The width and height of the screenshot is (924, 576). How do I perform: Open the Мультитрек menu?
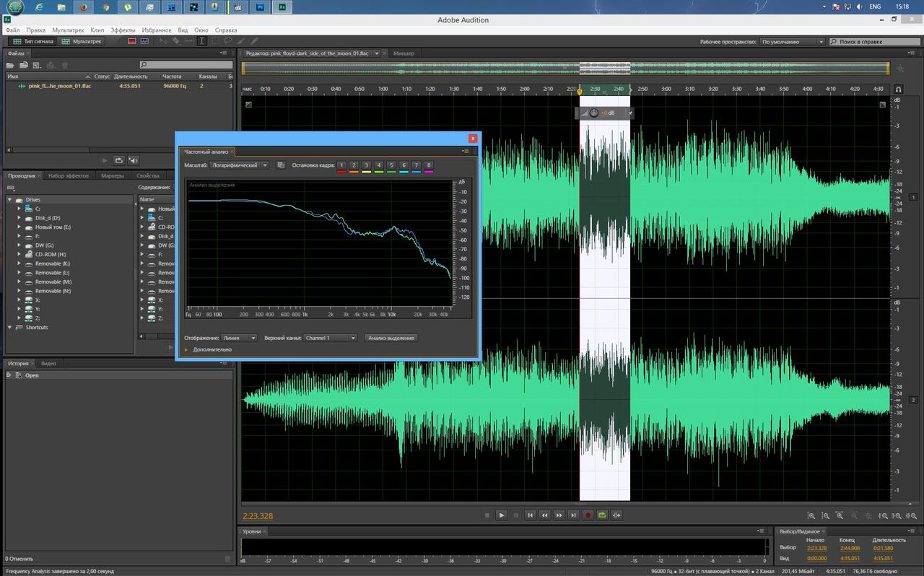click(x=68, y=30)
